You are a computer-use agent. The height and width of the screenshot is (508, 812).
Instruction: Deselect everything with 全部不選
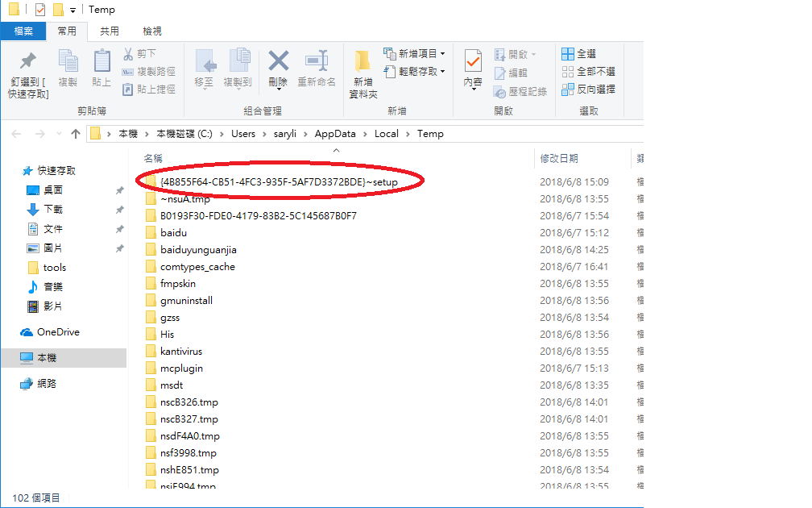589,72
